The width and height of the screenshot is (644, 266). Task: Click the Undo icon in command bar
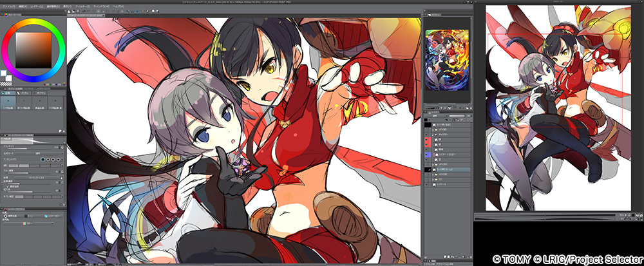[x=83, y=11]
